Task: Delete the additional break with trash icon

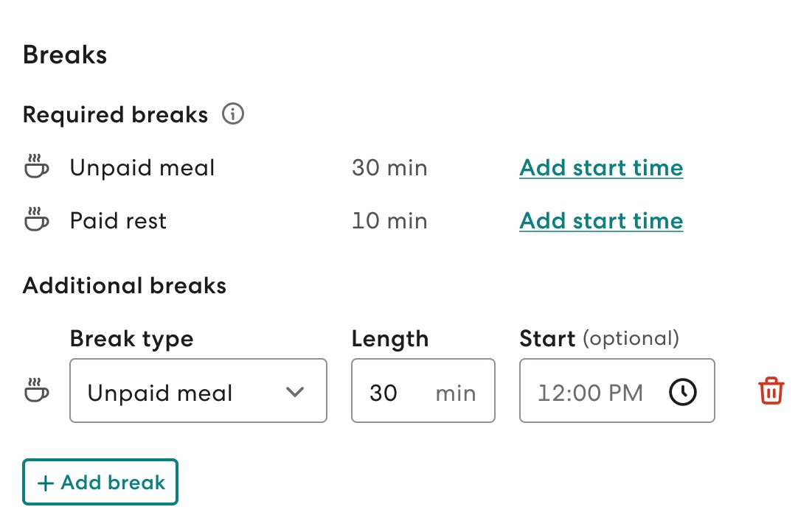Action: click(771, 391)
